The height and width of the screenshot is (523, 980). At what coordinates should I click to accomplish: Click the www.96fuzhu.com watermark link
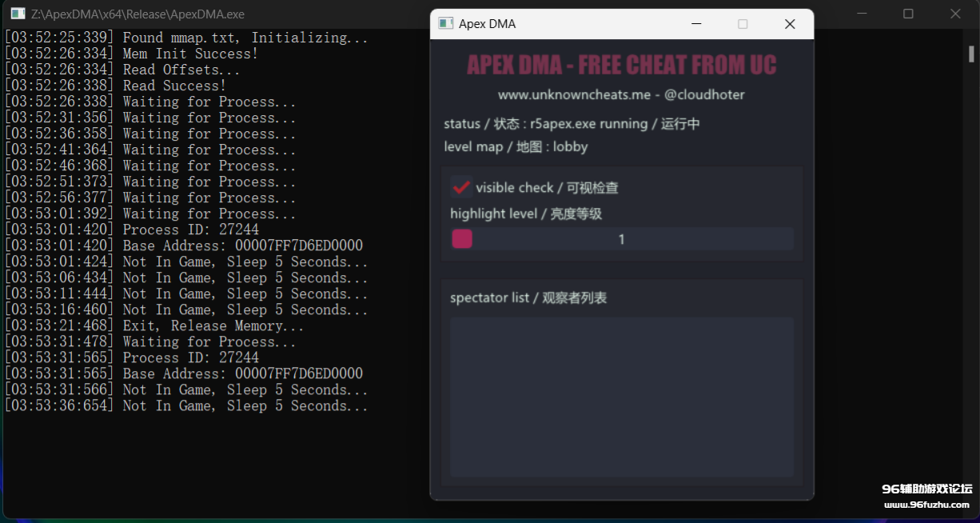[x=927, y=505]
